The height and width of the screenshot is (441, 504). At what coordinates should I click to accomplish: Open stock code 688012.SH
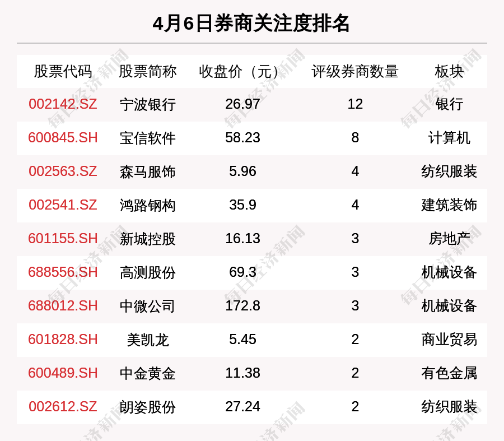click(x=63, y=305)
